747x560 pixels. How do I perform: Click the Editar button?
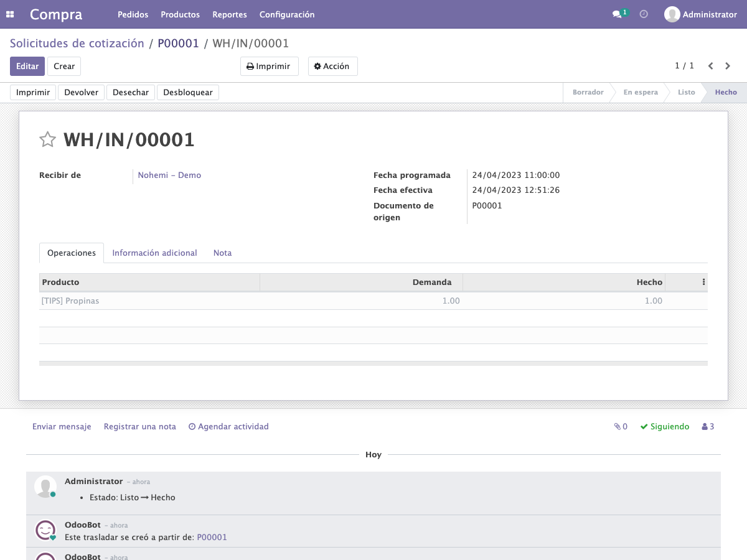(x=27, y=67)
